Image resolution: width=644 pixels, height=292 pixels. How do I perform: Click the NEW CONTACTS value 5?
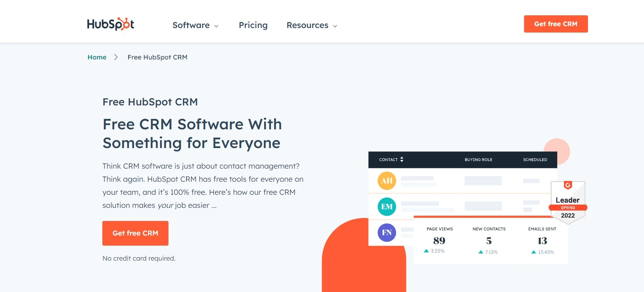pos(489,241)
